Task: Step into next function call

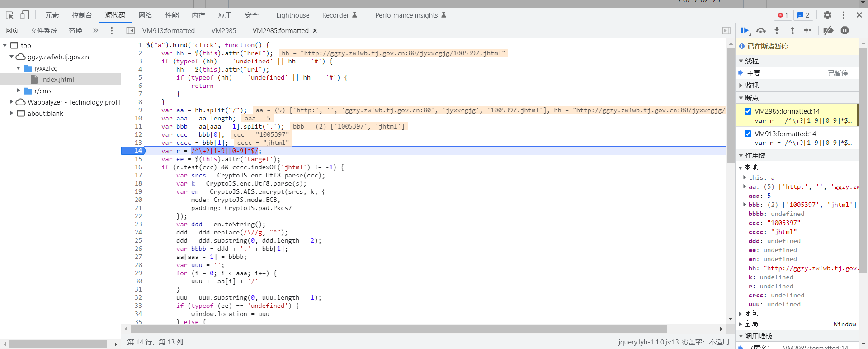Action: click(x=777, y=31)
